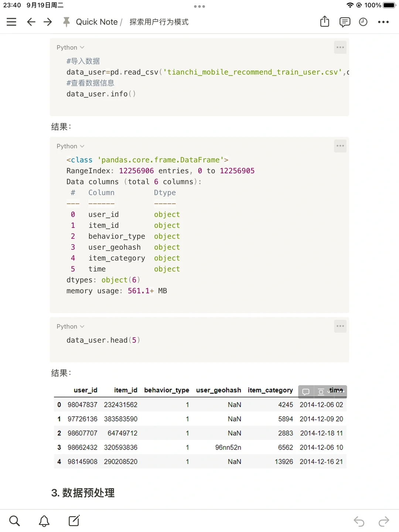399x532 pixels.
Task: Tap the memory usage 561.1+ MB line
Action: point(117,291)
